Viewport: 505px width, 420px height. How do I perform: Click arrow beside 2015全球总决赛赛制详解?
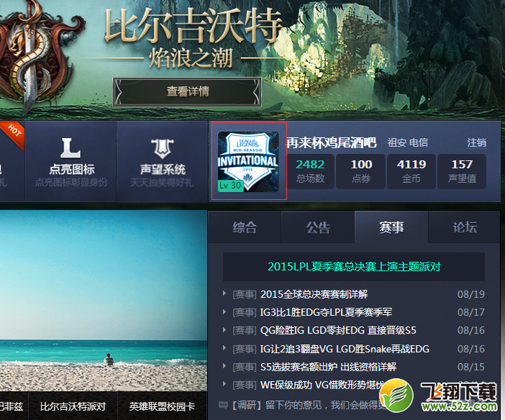click(x=224, y=293)
